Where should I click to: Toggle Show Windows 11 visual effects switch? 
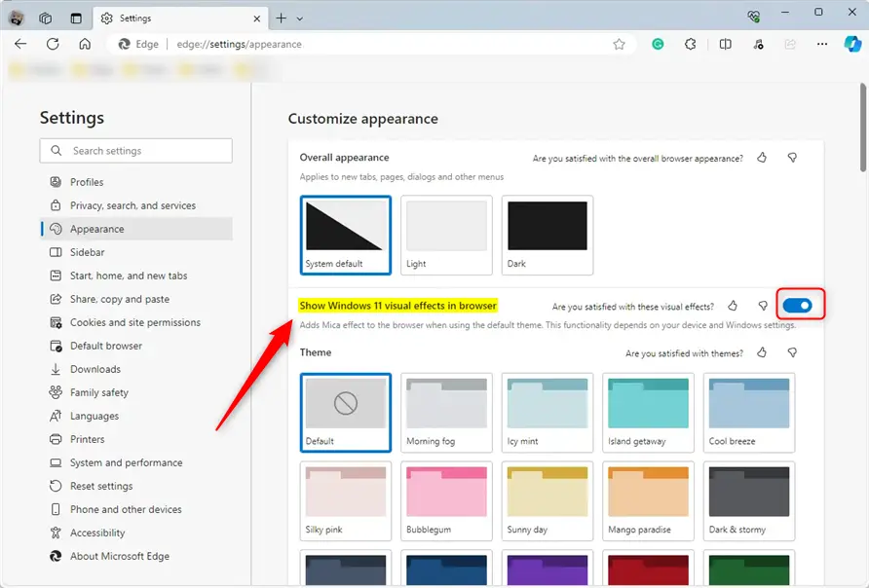798,305
